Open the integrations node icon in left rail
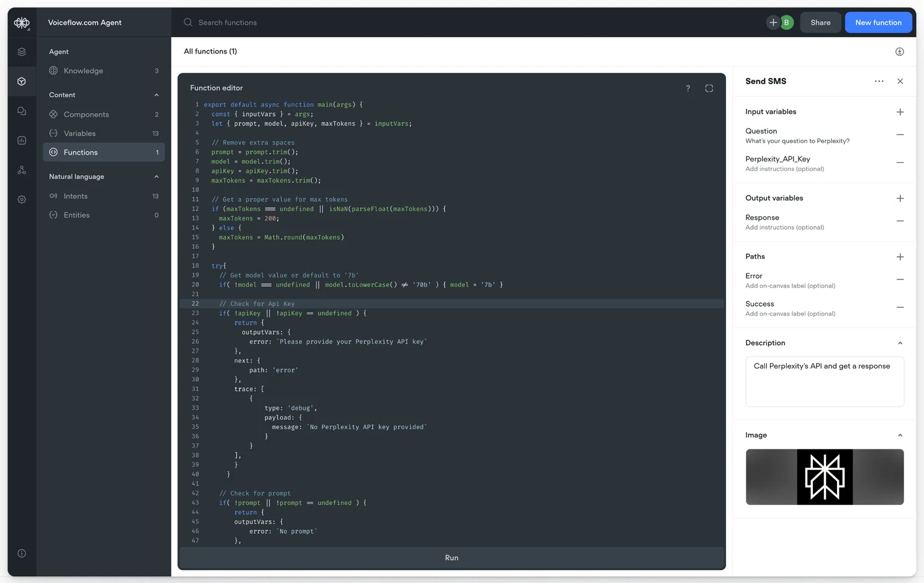This screenshot has height=583, width=924. [22, 170]
